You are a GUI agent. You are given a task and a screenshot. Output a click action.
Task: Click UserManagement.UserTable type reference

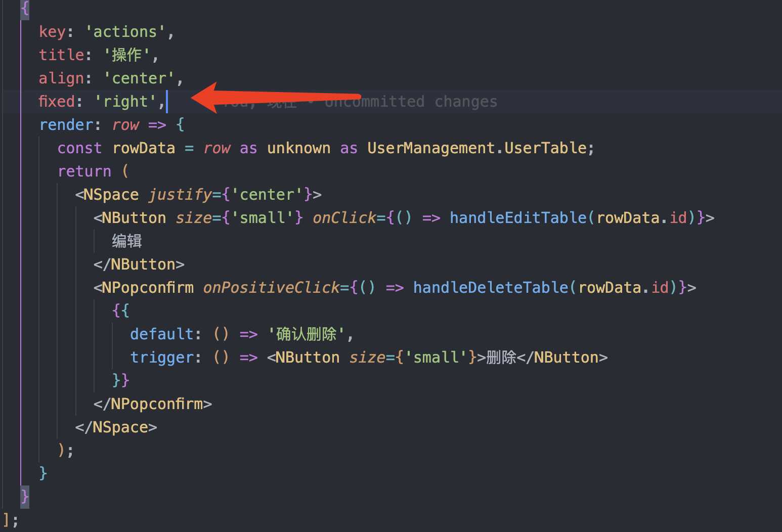click(480, 148)
